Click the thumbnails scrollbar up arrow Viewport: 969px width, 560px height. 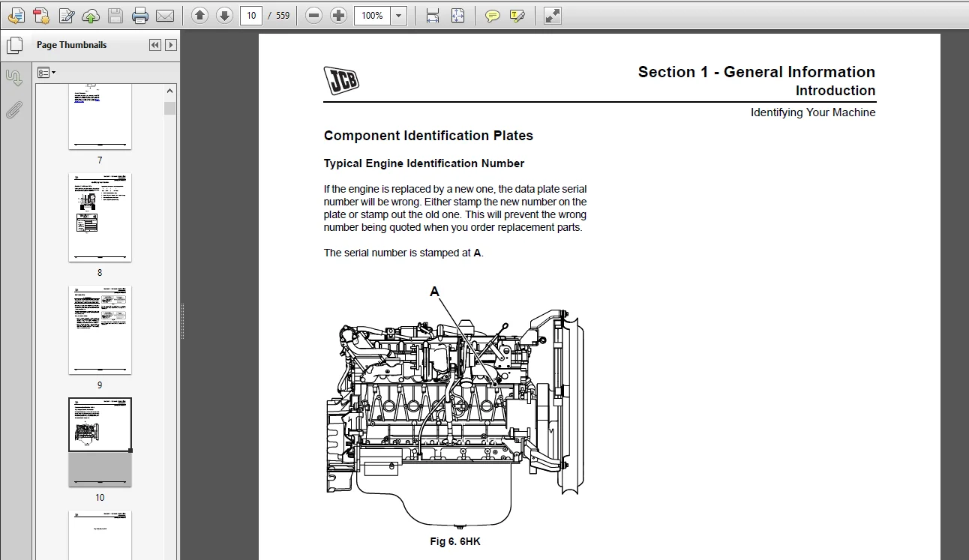(170, 90)
